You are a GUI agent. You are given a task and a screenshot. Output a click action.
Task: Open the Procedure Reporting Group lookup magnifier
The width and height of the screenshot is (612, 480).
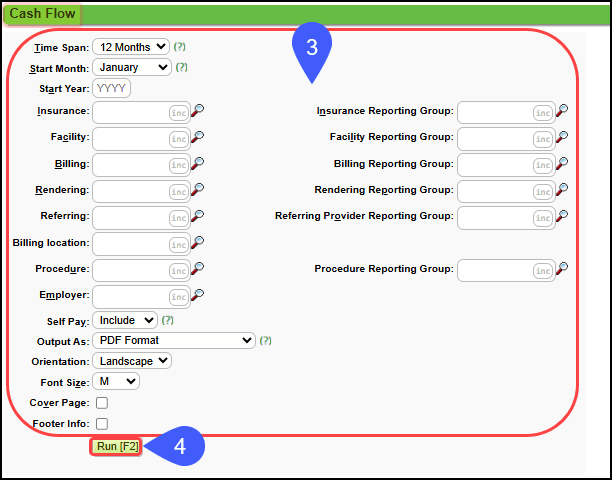562,268
